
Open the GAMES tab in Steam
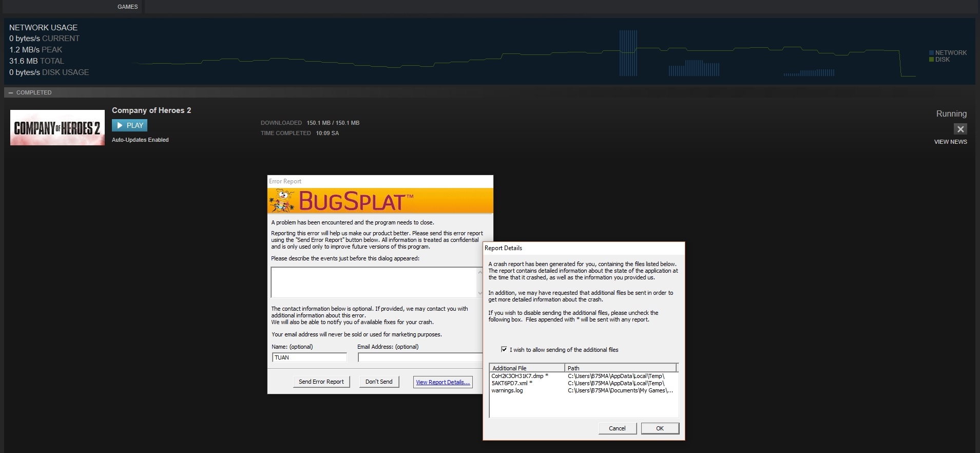pos(127,7)
